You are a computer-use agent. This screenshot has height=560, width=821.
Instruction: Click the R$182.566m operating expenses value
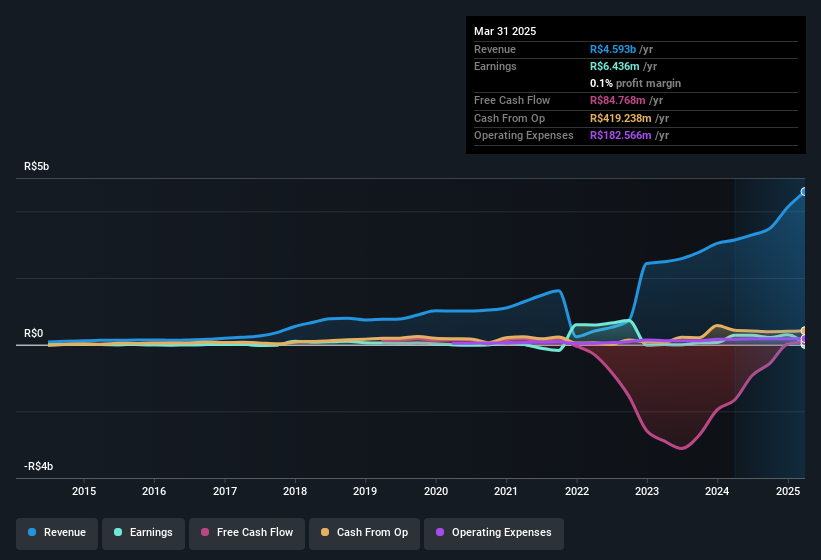pos(620,136)
